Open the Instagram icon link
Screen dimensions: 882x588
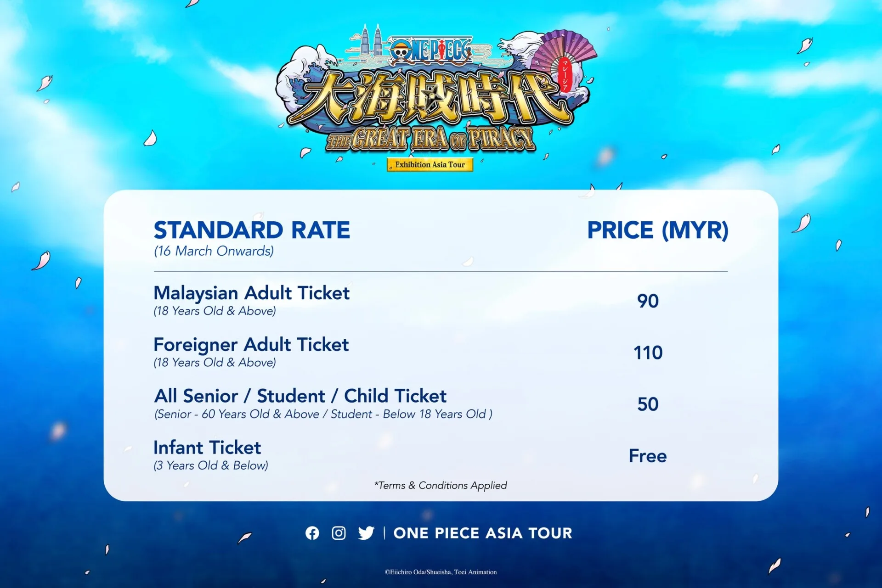coord(339,533)
